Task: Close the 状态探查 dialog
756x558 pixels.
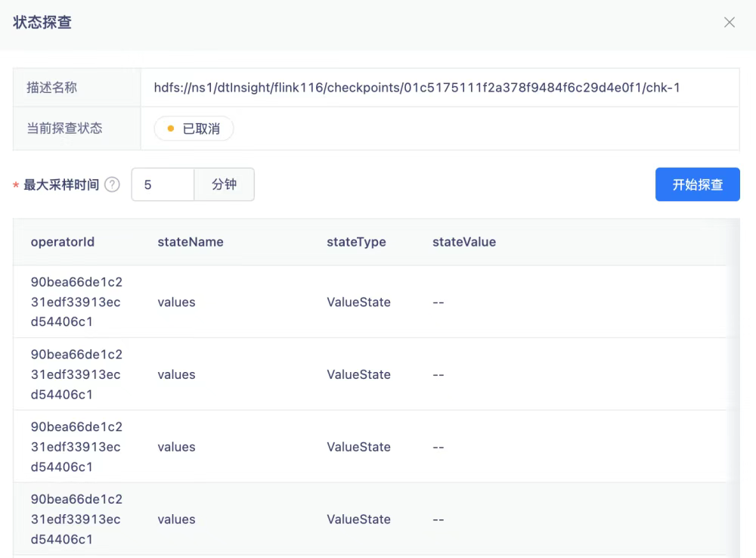Action: (729, 23)
